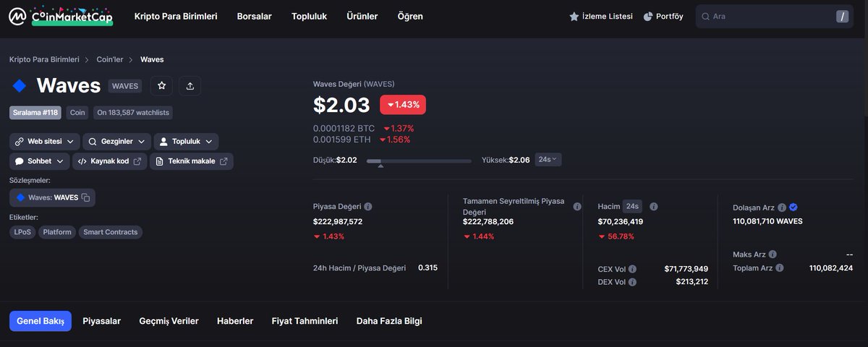Switch to the Fiyat Tahminleri tab

[x=305, y=321]
